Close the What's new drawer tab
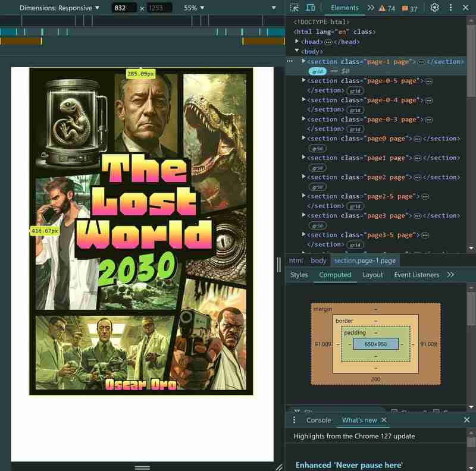Screen dimensions: 476x471 click(x=384, y=420)
